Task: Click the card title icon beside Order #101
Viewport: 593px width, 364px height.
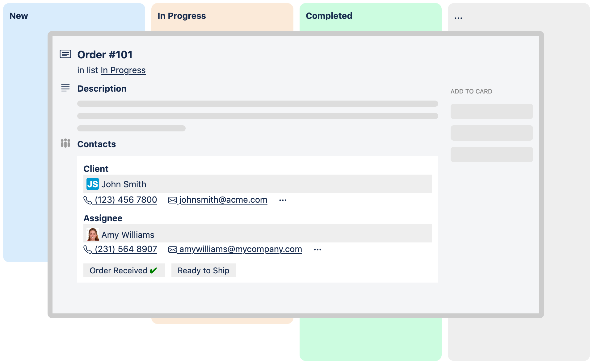Action: pyautogui.click(x=65, y=54)
